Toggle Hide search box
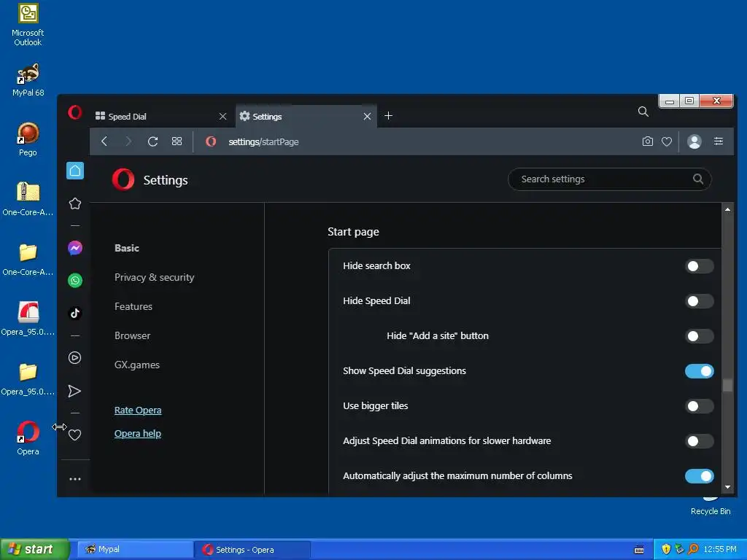 (699, 266)
